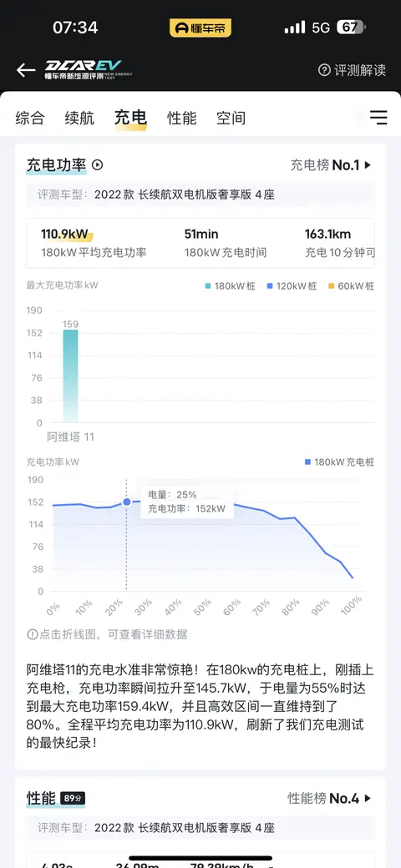
Task: Open the DCAR EV logo
Action: point(89,70)
